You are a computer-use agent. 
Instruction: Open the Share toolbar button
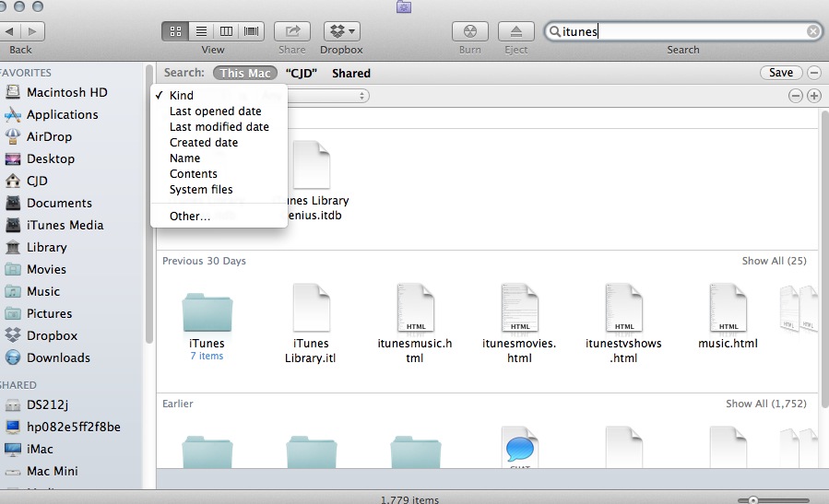(x=291, y=31)
